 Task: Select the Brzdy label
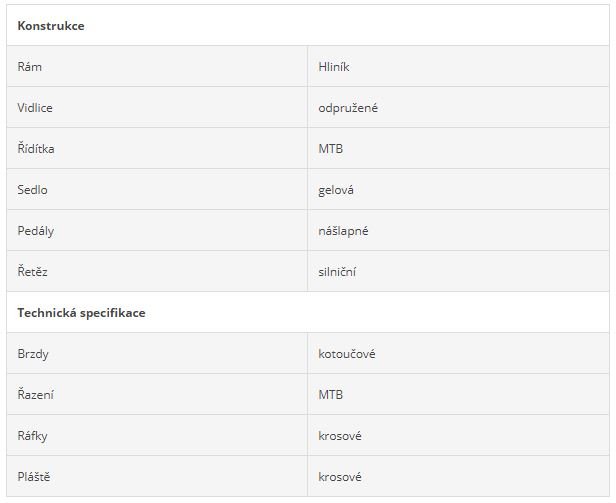(x=33, y=354)
